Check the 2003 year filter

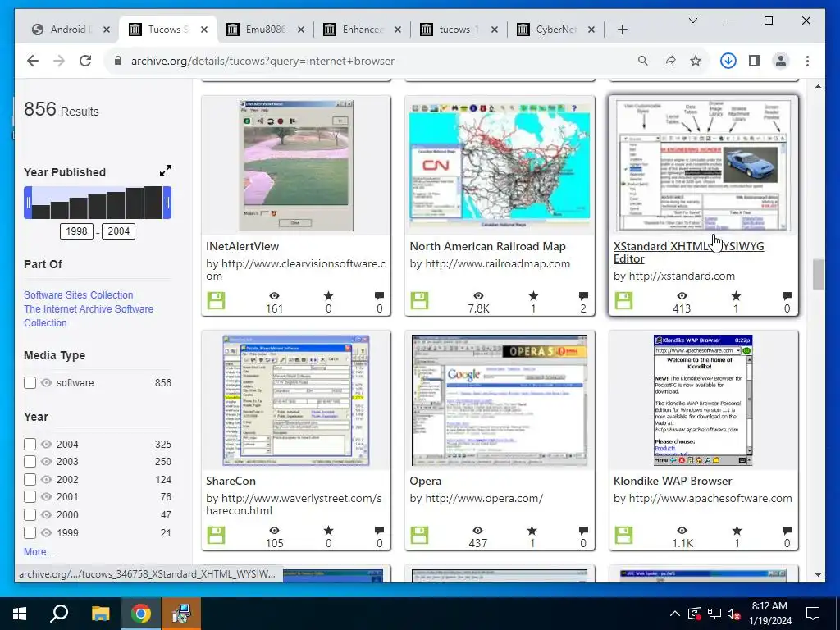(x=30, y=462)
